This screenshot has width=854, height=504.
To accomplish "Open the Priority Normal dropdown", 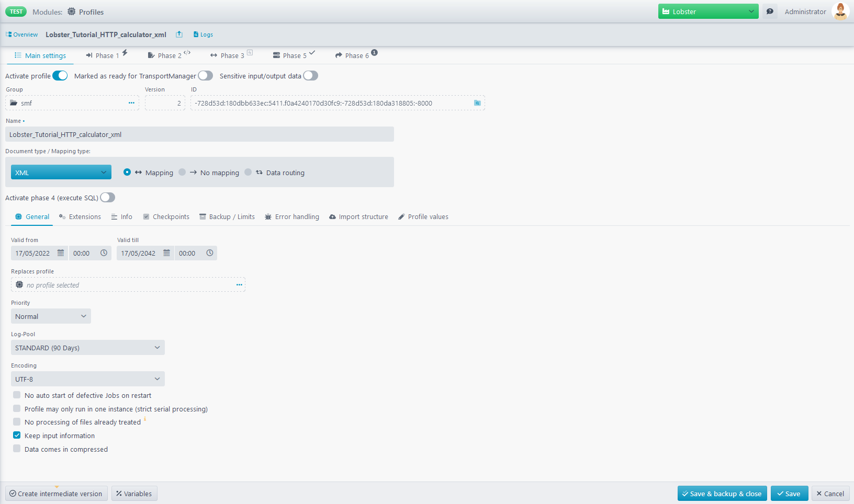I will [x=51, y=316].
